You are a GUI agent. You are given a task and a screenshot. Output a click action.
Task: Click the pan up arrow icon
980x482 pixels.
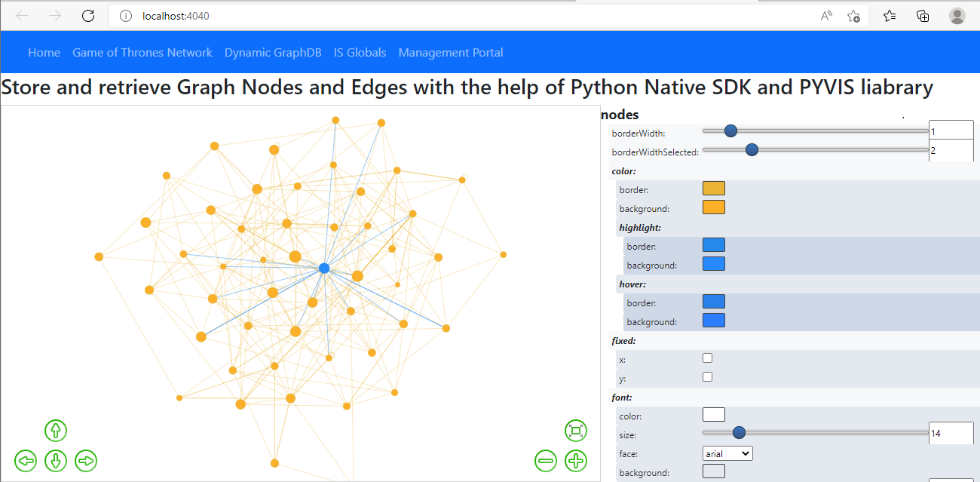click(56, 431)
